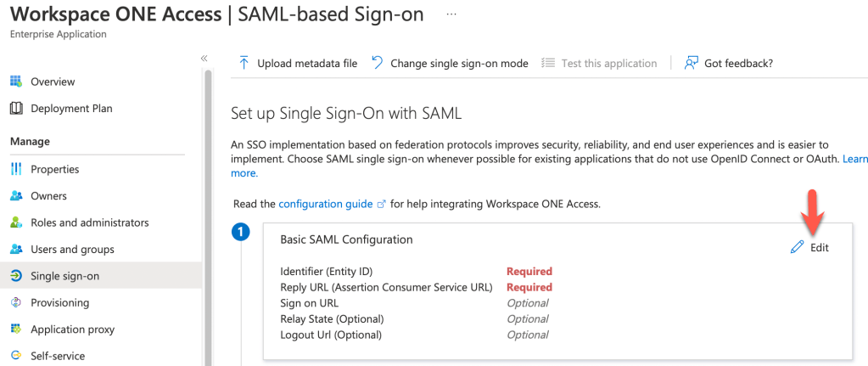The image size is (868, 366).
Task: Open the configuration guide link
Action: click(x=326, y=204)
